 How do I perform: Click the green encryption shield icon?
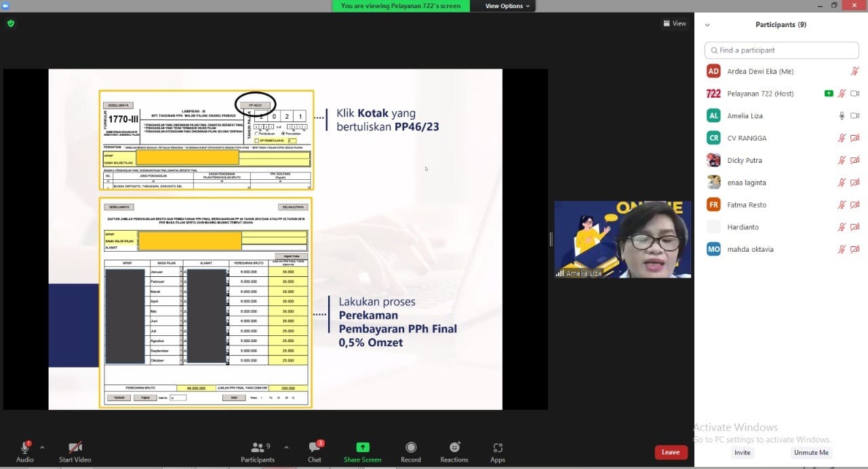(x=10, y=23)
